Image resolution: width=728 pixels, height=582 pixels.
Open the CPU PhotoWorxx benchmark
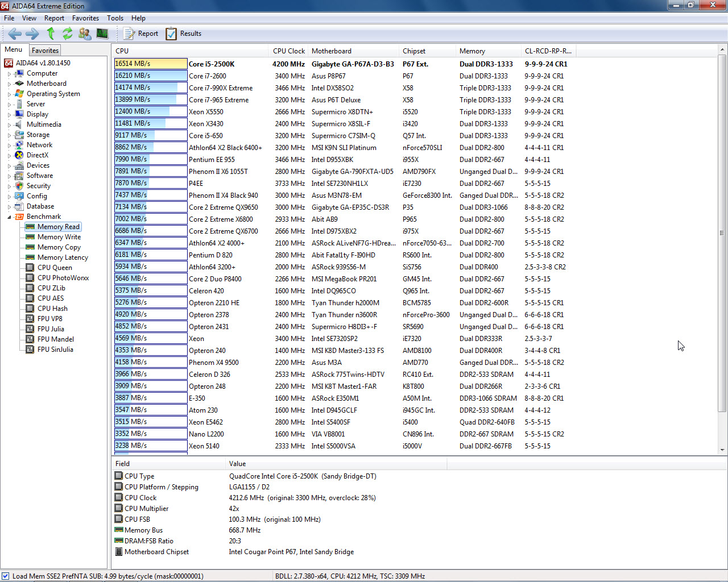tap(63, 278)
